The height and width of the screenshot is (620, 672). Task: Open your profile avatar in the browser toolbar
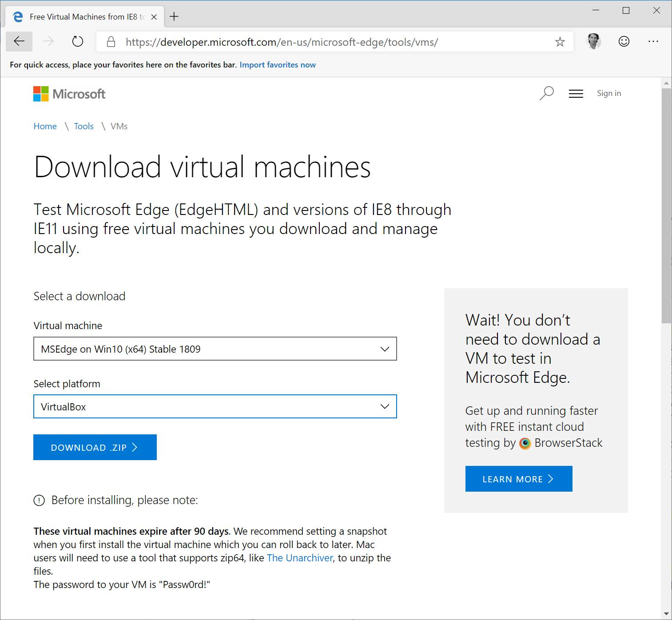point(594,41)
